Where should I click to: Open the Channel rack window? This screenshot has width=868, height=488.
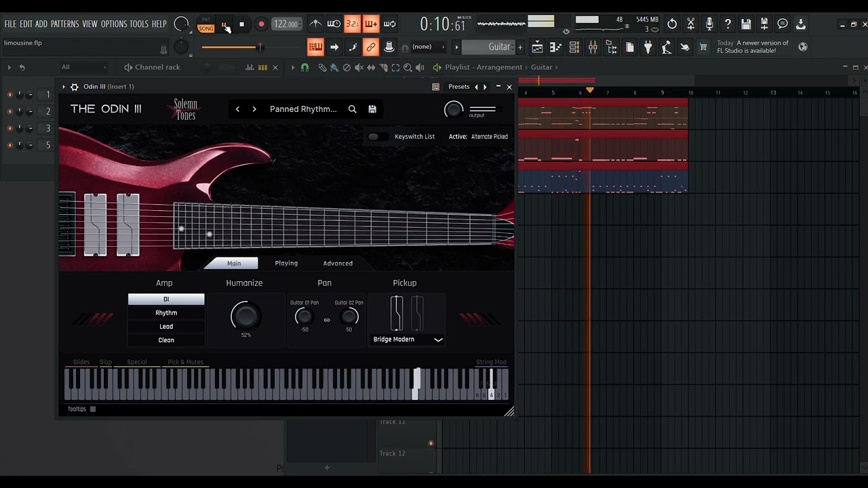coord(574,47)
